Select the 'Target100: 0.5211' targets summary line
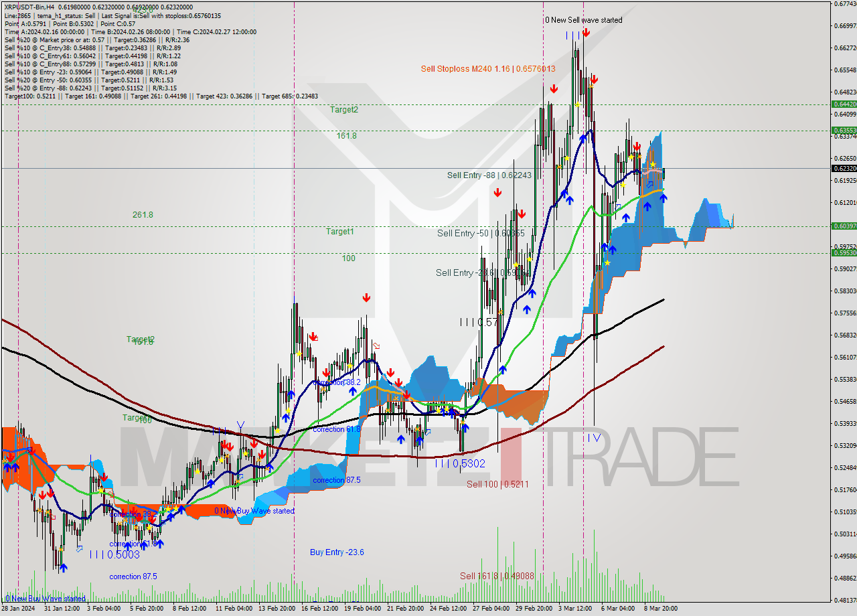 click(161, 96)
